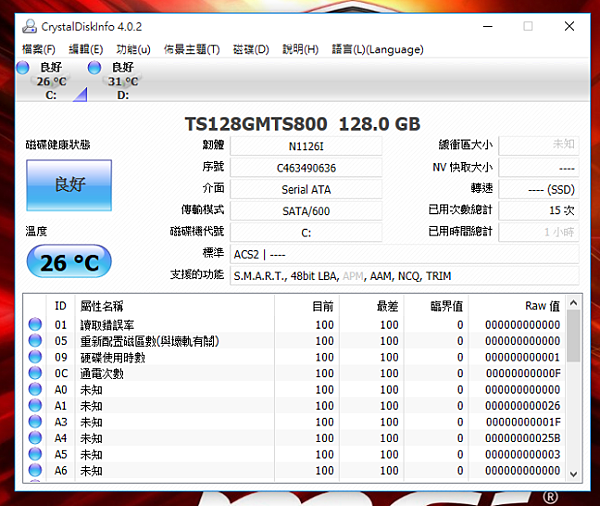Screen dimensions: 600x506
Task: Open the 佈景主題(T) menu
Action: 192,49
